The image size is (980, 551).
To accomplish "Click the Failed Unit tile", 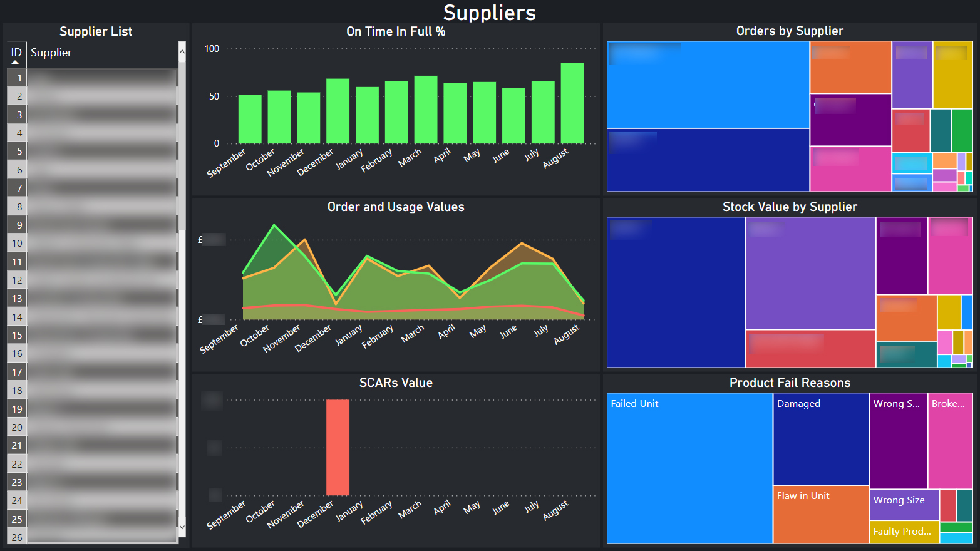I will (x=689, y=468).
